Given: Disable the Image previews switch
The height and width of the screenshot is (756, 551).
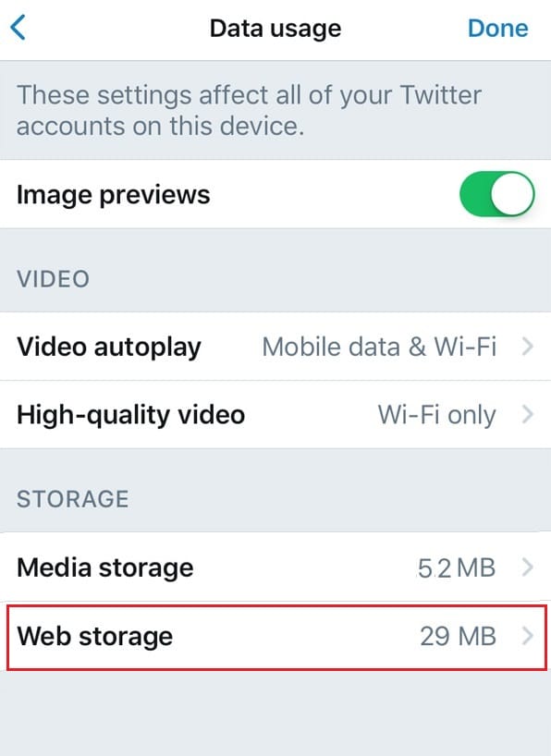Looking at the screenshot, I should click(497, 193).
